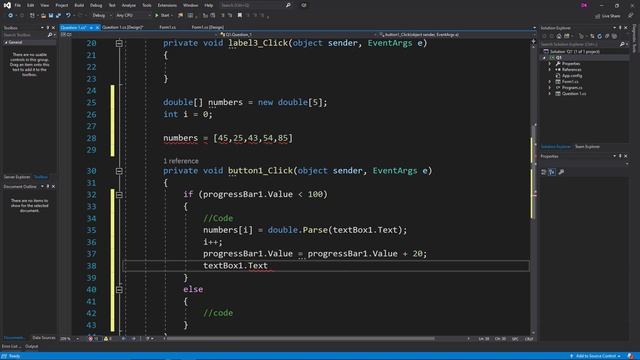Click the bookmark toolbar icon
This screenshot has height=360, width=640.
click(240, 16)
